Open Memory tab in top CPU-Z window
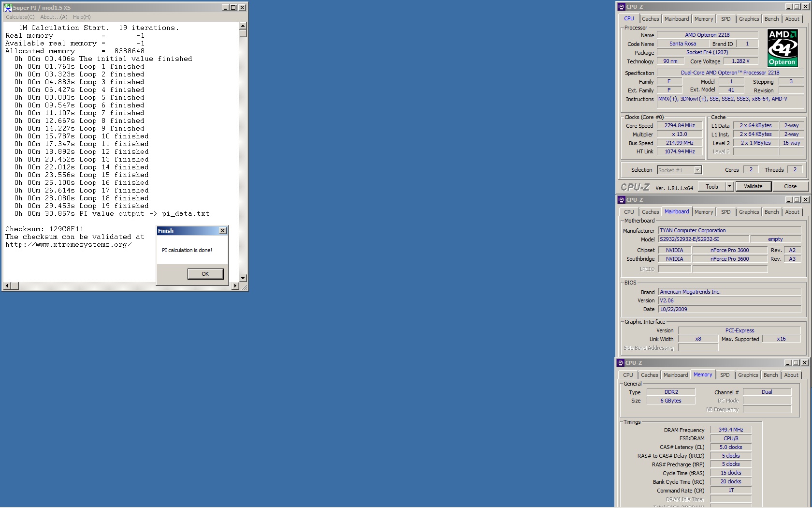 coord(704,19)
